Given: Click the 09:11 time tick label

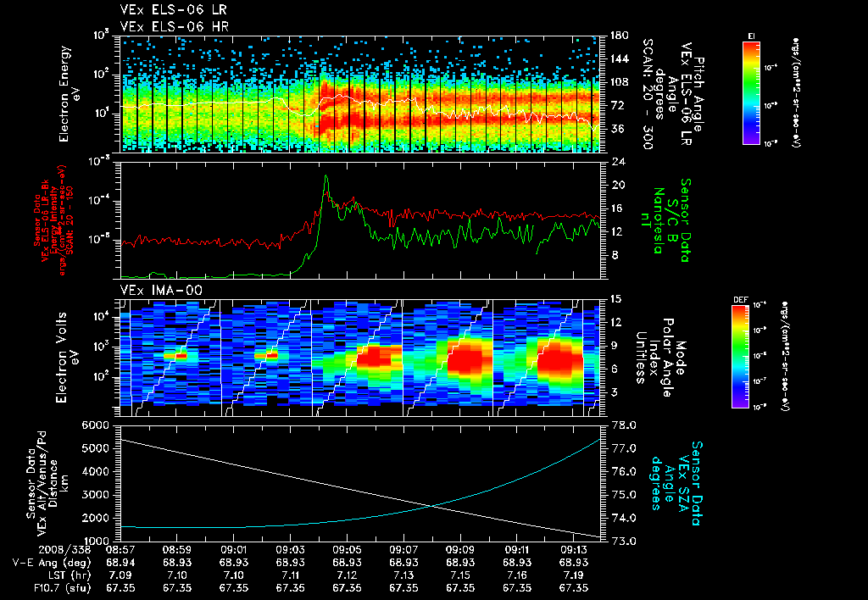Looking at the screenshot, I should pyautogui.click(x=516, y=551).
